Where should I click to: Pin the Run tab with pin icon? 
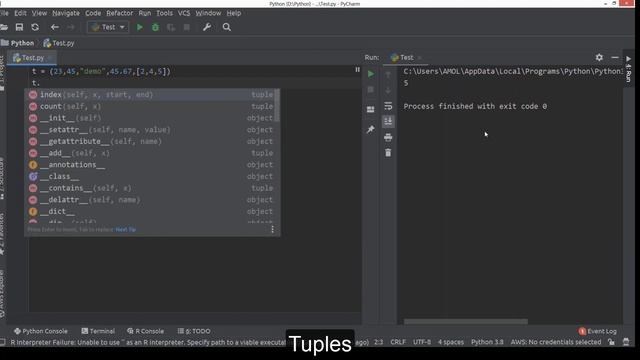[371, 129]
